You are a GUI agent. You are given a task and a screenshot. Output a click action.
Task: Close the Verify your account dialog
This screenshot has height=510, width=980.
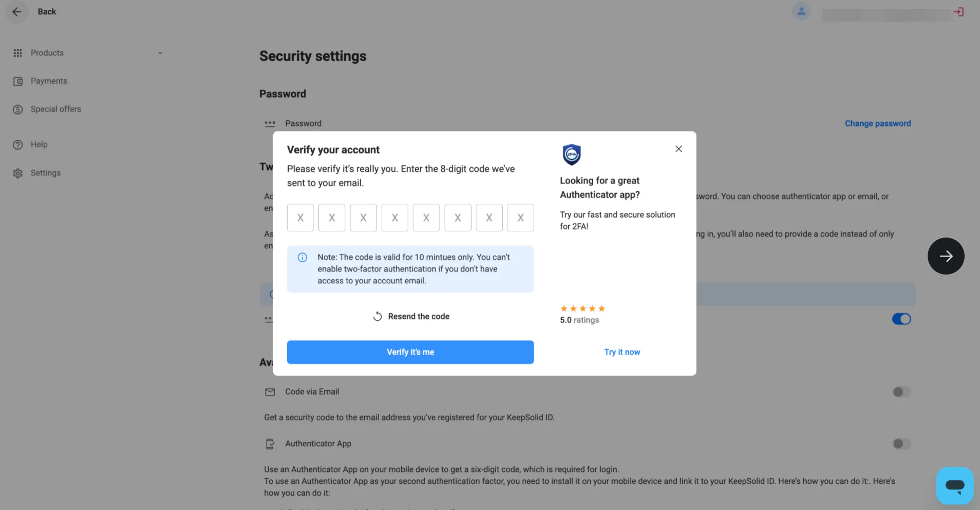click(x=679, y=149)
